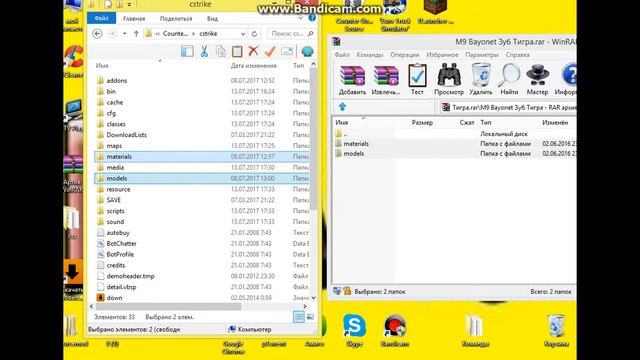Switch Explorer to details view icon
The image size is (640, 360).
(299, 317)
